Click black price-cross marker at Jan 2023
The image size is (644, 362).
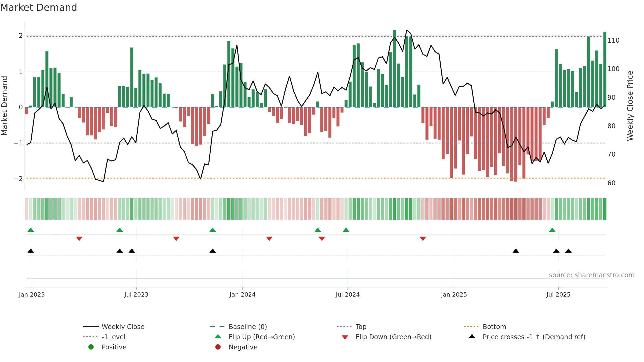click(31, 251)
